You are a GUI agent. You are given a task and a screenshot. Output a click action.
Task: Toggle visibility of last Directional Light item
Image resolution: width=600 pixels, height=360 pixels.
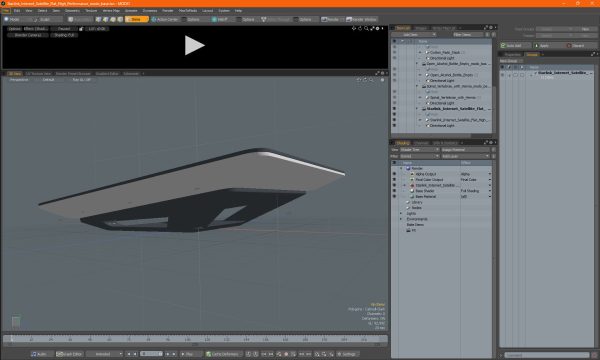(394, 125)
